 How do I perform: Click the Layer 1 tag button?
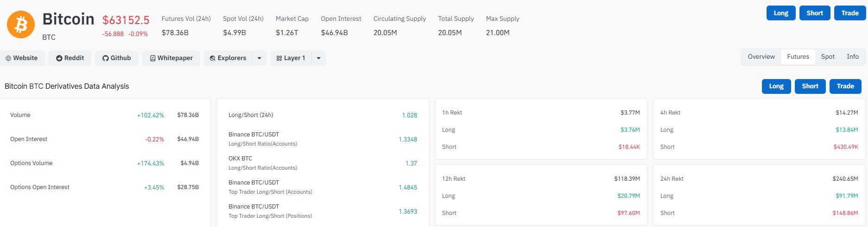click(x=291, y=58)
